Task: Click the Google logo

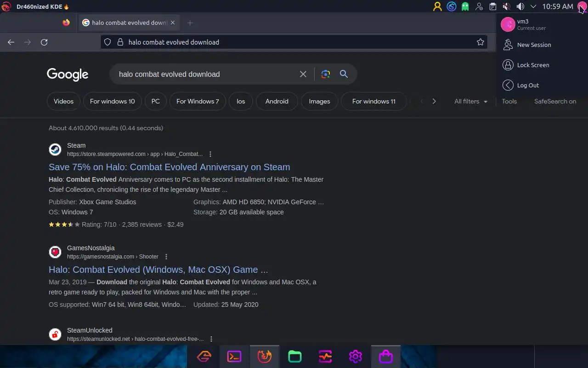Action: [68, 75]
